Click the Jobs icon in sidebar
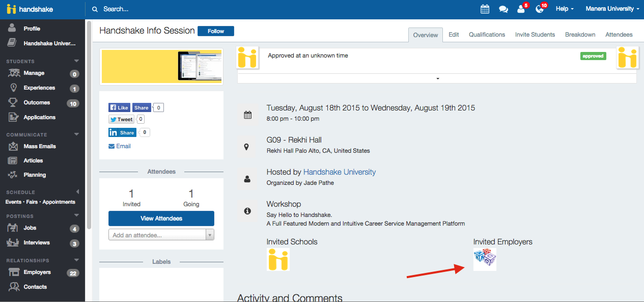 (14, 228)
